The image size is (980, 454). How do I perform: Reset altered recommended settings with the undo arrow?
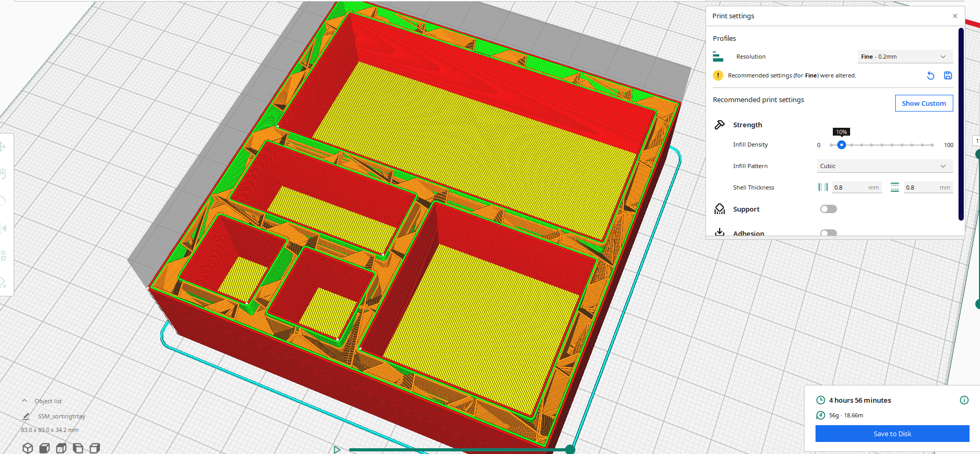coord(930,75)
